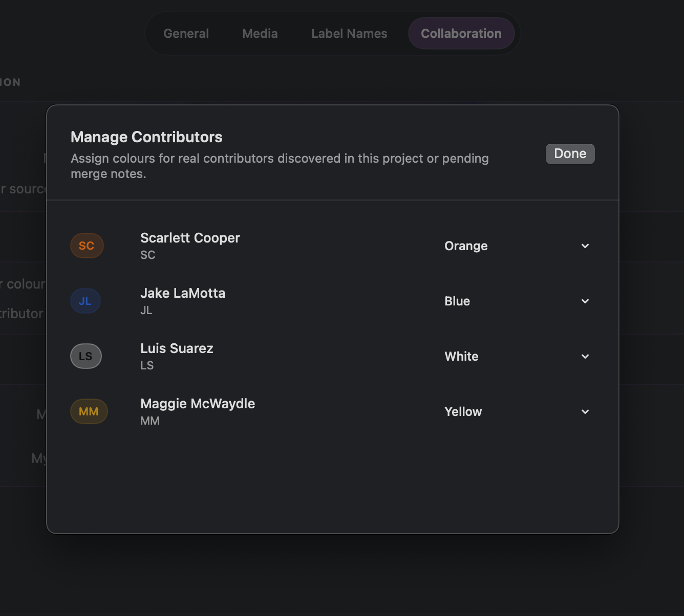Viewport: 684px width, 616px height.
Task: Click the White colour label for Luis Suarez
Action: pos(461,356)
